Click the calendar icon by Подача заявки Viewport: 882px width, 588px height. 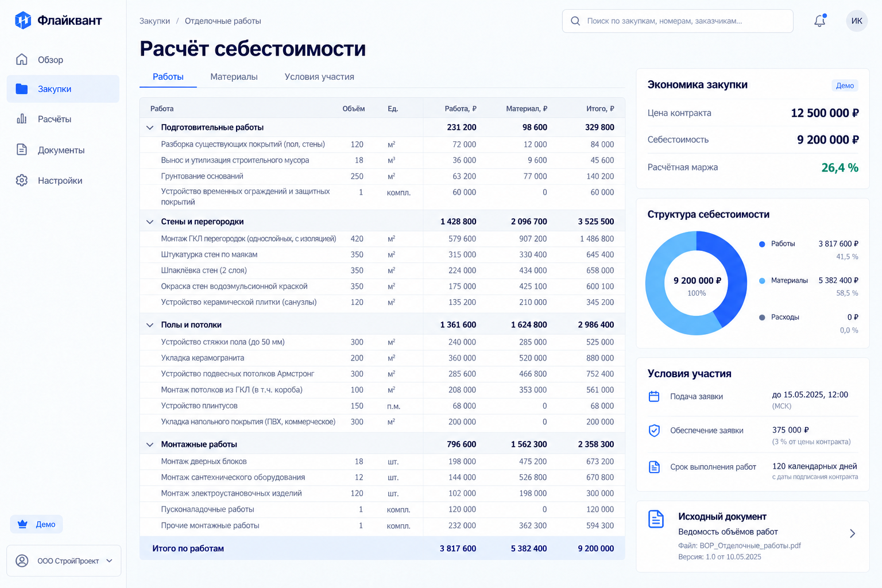click(x=654, y=396)
